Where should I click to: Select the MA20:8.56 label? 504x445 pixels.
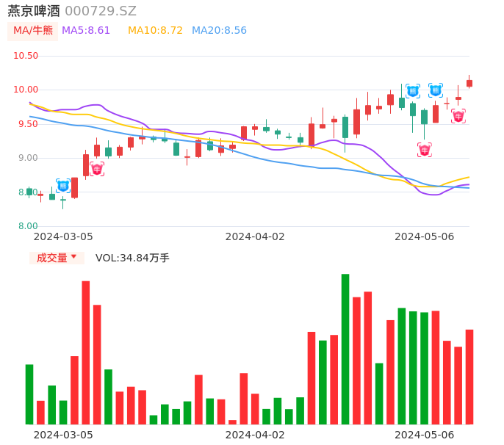[219, 31]
